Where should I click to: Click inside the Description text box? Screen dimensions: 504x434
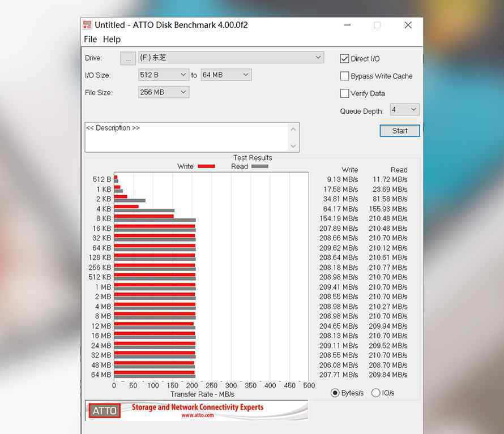pos(187,137)
